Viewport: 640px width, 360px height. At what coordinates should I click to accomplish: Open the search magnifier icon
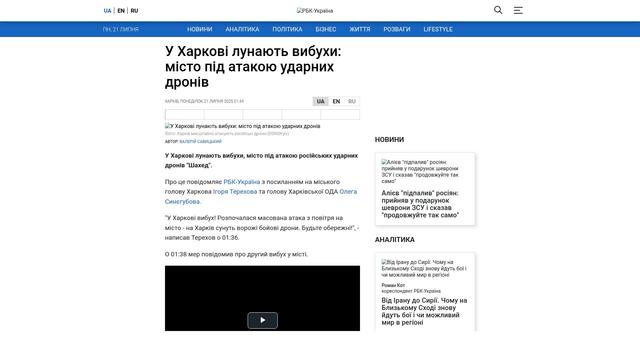point(498,10)
